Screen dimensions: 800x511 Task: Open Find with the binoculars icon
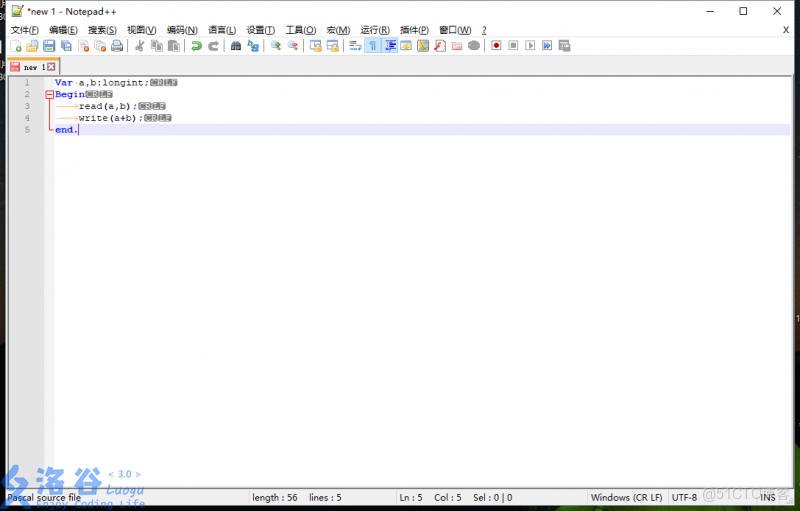coord(236,46)
